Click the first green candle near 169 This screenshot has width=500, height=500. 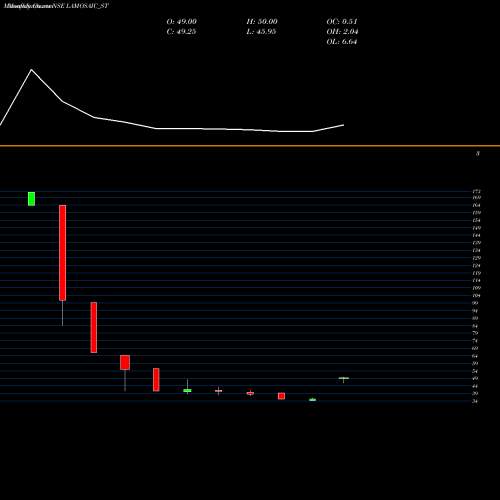coord(31,199)
